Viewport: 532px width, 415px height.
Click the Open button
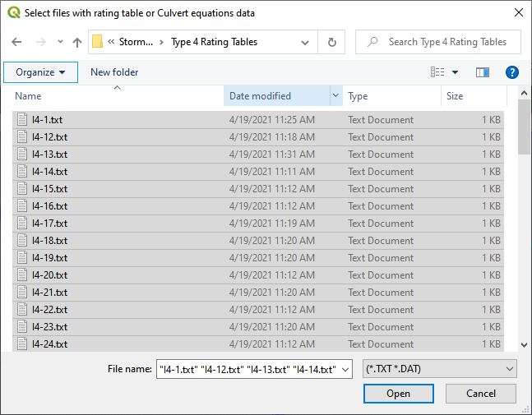click(398, 394)
